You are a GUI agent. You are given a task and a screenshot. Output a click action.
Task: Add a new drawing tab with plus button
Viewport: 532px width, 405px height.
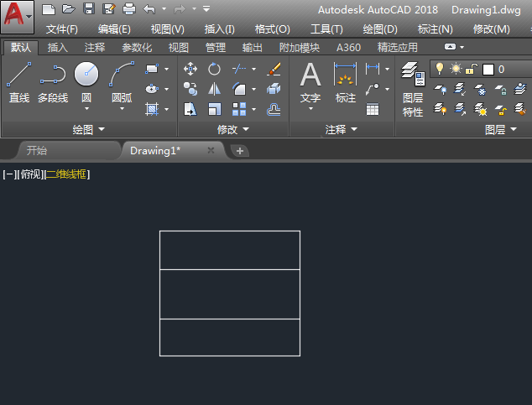pyautogui.click(x=240, y=151)
